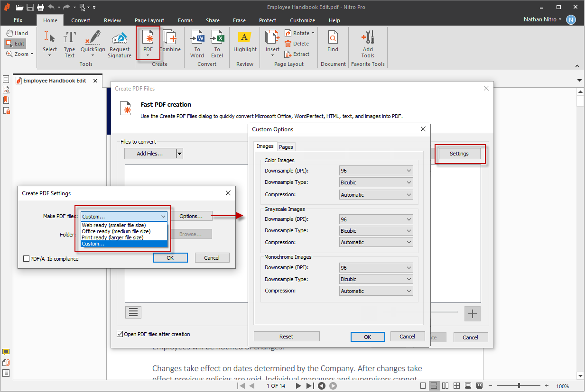Switch to the Pages tab
This screenshot has width=585, height=392.
[x=286, y=147]
